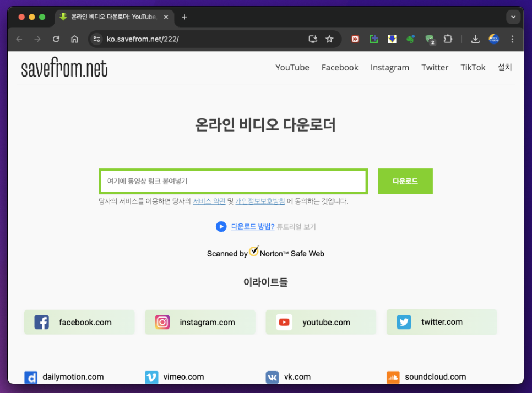The image size is (532, 393).
Task: Click the 온라인 비디오 다운로더 heading
Action: pyautogui.click(x=265, y=125)
